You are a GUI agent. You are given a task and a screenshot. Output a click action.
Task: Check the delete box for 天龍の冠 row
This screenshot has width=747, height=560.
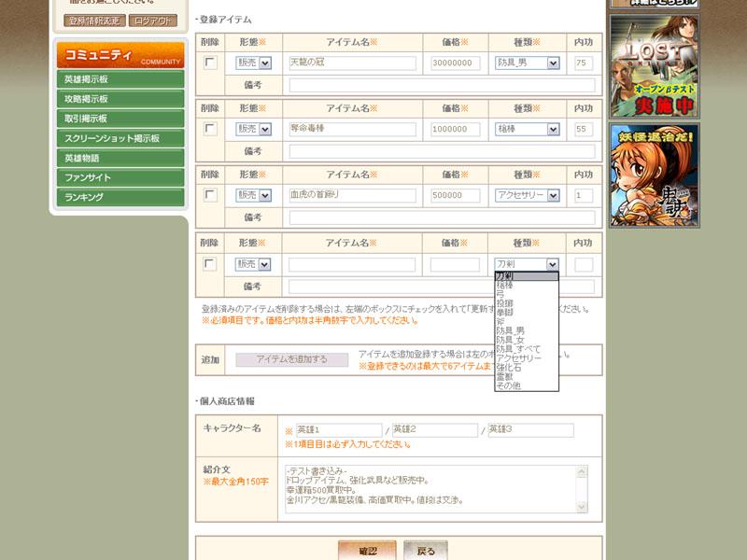coord(210,63)
